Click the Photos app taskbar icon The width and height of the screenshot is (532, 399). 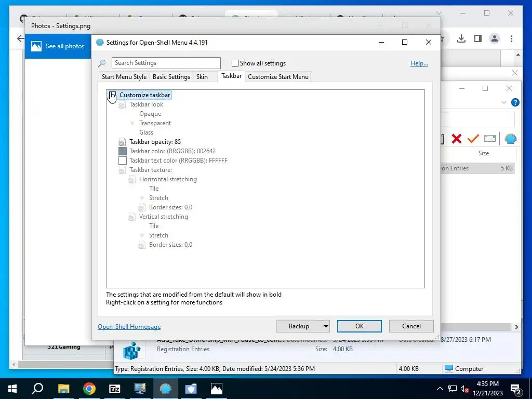click(217, 389)
